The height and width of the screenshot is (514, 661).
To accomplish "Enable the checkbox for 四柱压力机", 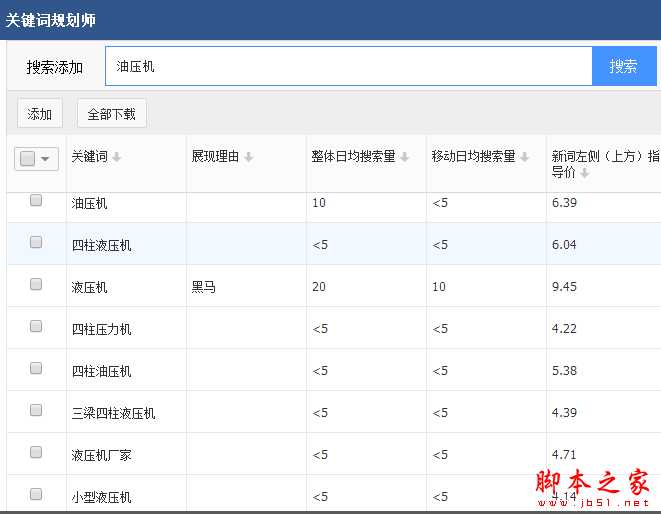I will pyautogui.click(x=36, y=326).
